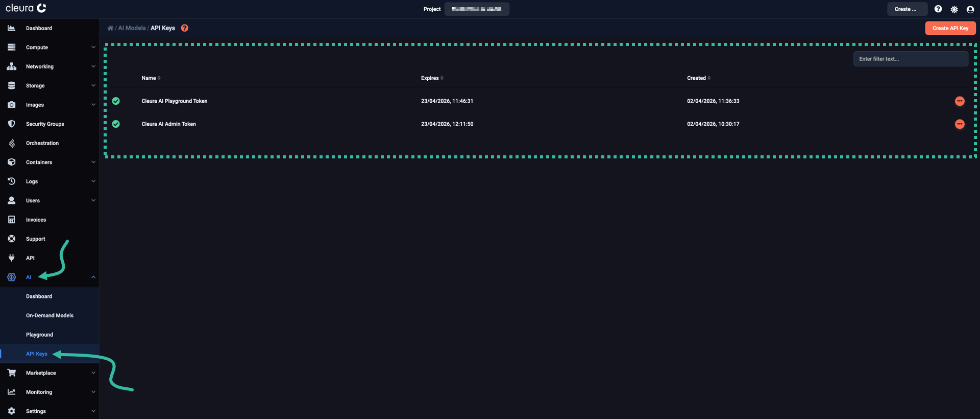Viewport: 980px width, 419px height.
Task: Open Invoices in sidebar
Action: 50,220
